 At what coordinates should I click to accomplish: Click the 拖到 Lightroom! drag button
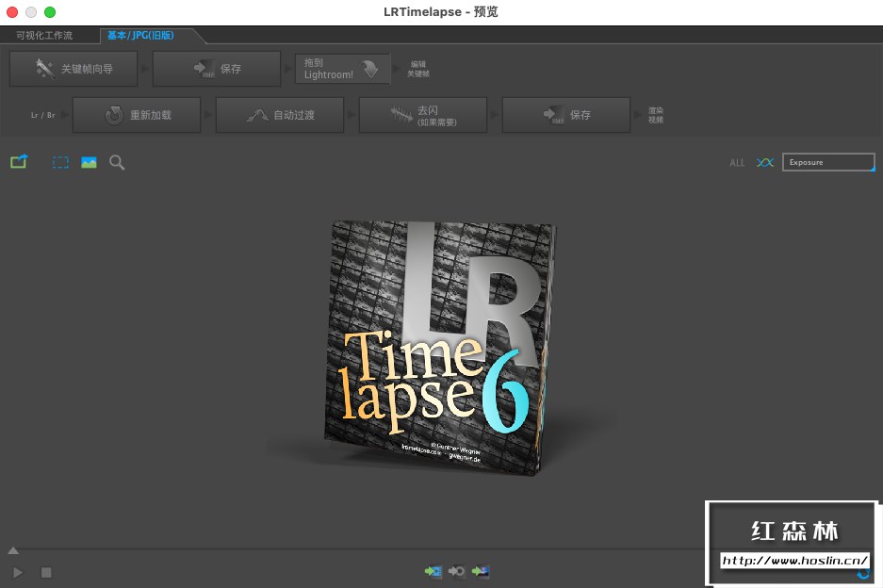[x=342, y=69]
